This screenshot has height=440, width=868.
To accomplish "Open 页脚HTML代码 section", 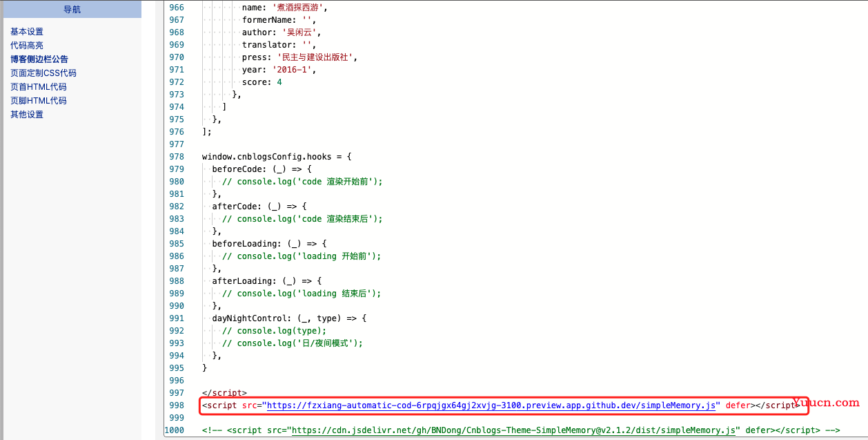I will pyautogui.click(x=39, y=101).
